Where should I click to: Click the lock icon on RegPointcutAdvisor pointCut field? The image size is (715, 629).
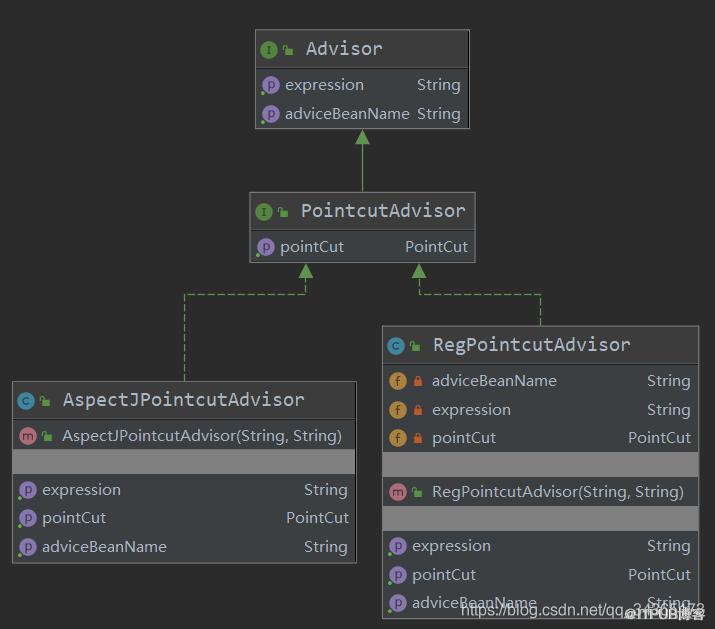pos(418,438)
